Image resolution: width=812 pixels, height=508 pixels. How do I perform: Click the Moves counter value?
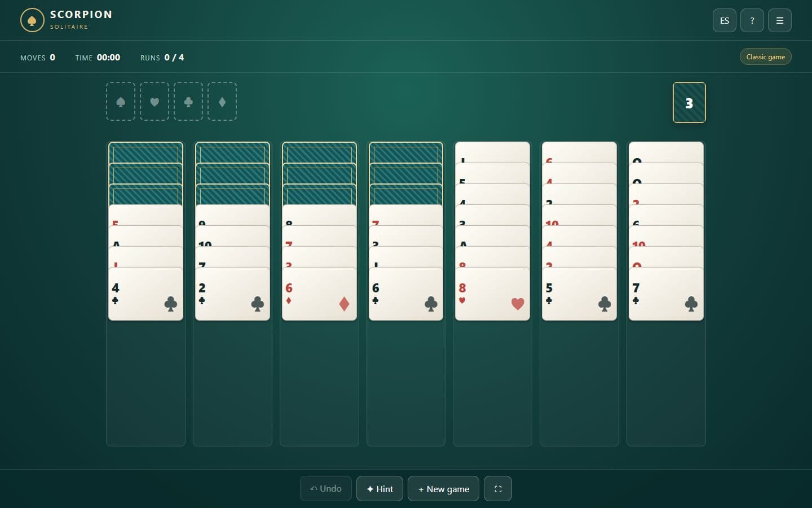pyautogui.click(x=52, y=57)
